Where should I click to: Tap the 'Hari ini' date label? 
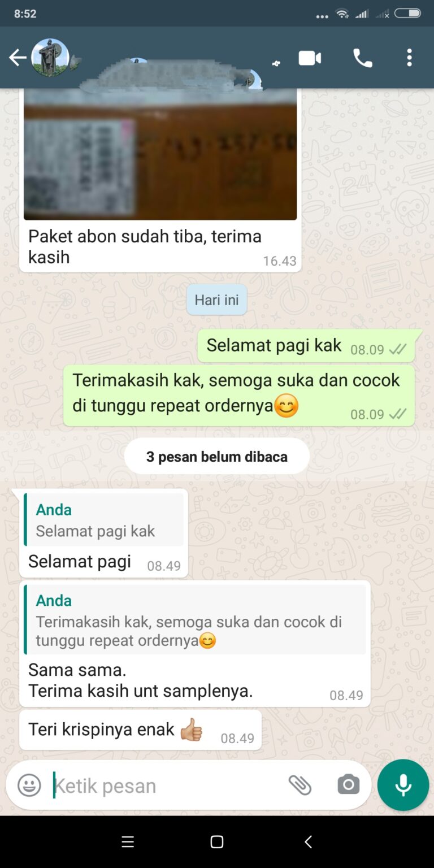coord(217,300)
